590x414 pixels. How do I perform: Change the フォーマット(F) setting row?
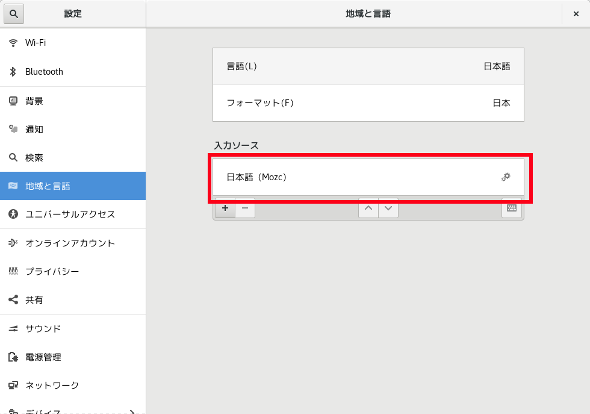(x=368, y=103)
